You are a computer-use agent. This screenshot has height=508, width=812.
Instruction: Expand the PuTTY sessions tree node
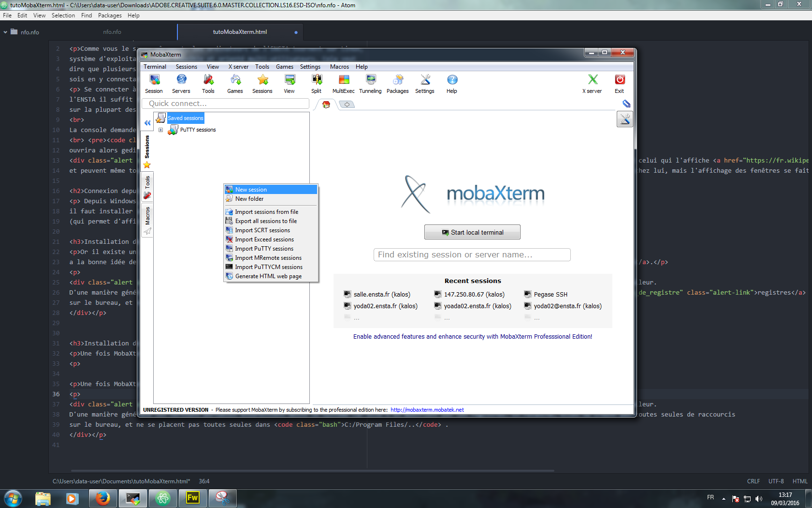click(161, 130)
